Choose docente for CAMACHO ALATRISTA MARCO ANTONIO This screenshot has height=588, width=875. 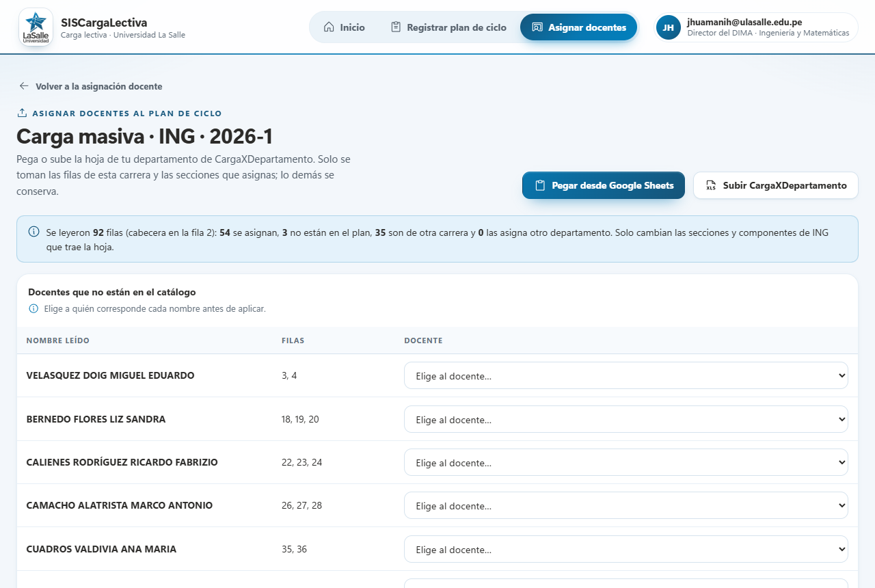626,505
